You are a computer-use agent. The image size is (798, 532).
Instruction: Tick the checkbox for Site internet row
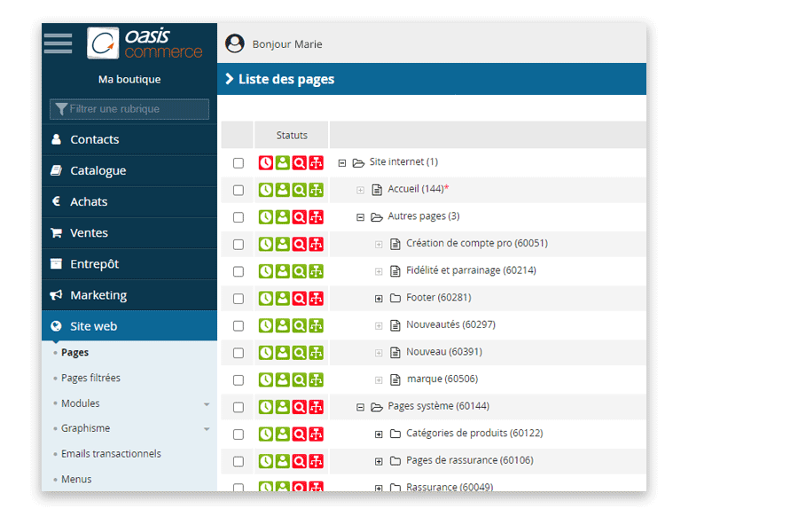[239, 163]
